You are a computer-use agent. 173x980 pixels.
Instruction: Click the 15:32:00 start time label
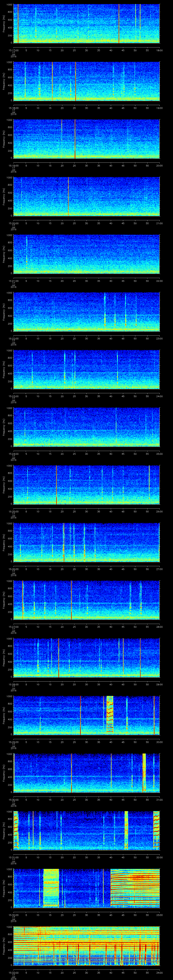[13, 915]
